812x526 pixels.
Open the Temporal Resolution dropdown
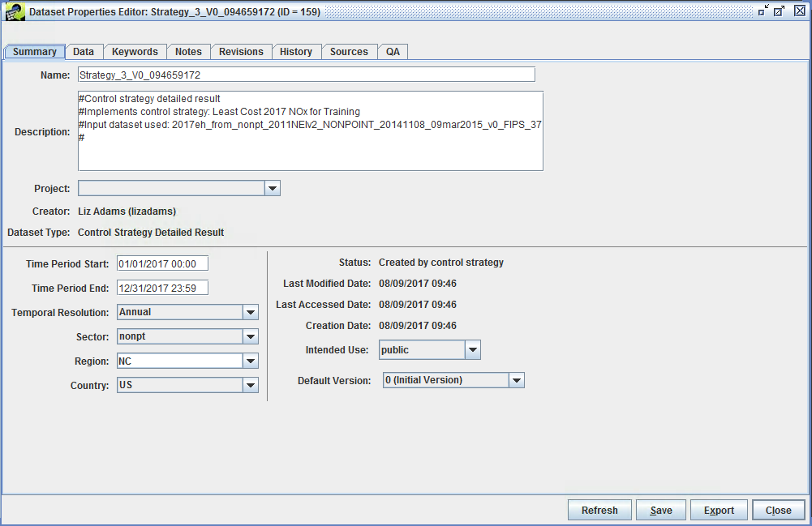(251, 312)
